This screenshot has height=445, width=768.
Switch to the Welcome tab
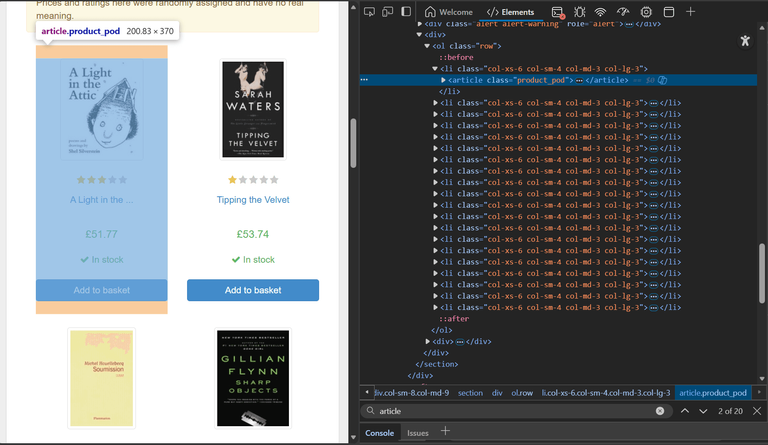pos(449,12)
